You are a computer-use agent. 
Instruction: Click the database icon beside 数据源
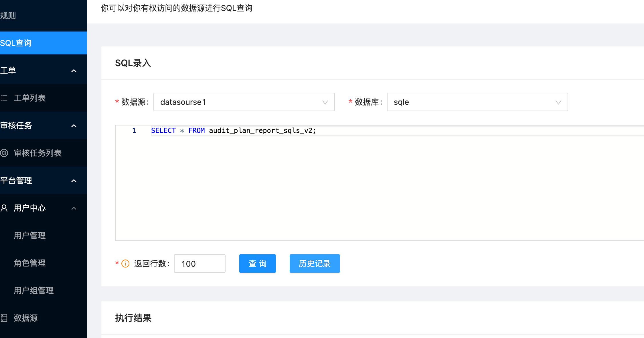[4, 318]
